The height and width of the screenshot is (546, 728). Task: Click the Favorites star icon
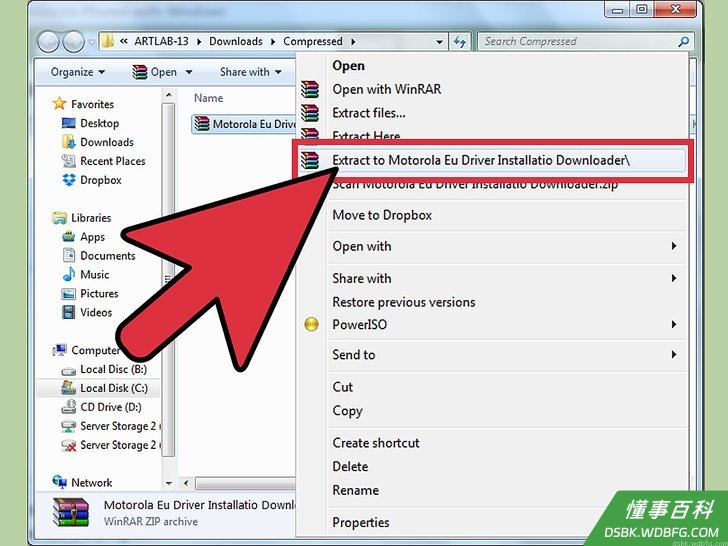click(59, 104)
